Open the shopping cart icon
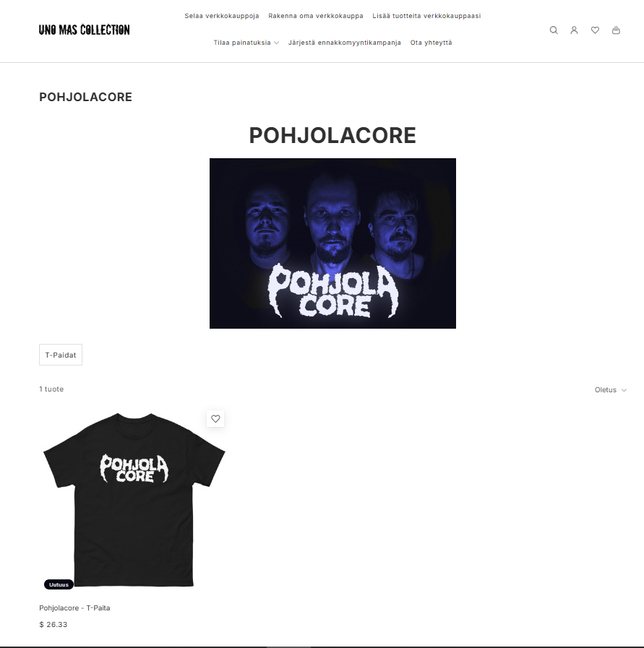 click(616, 30)
